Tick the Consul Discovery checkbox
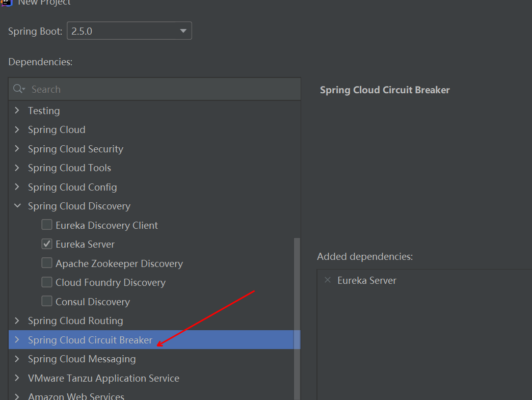 pyautogui.click(x=47, y=301)
